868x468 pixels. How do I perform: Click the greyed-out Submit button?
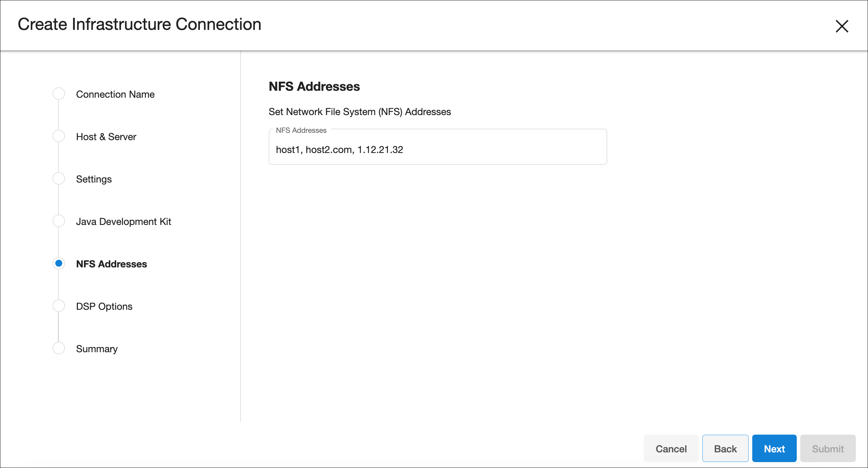coord(828,449)
